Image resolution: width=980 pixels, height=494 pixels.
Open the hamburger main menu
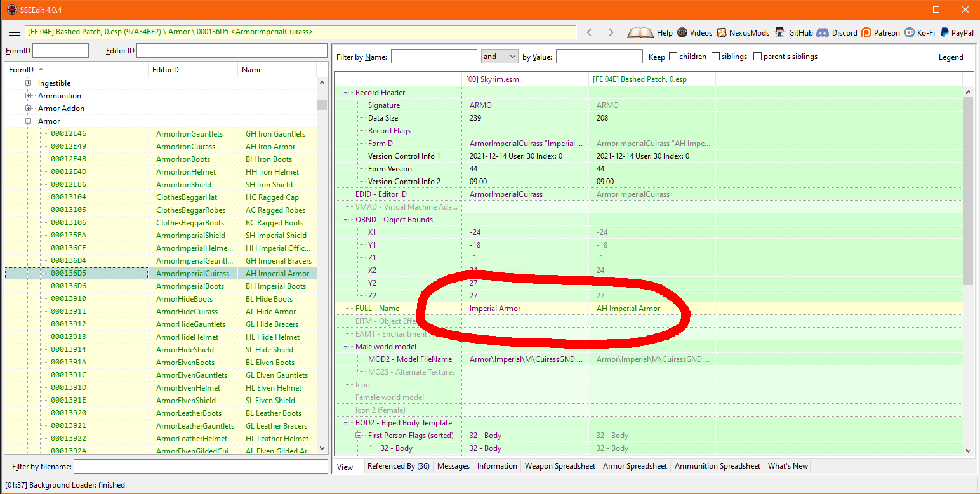14,32
